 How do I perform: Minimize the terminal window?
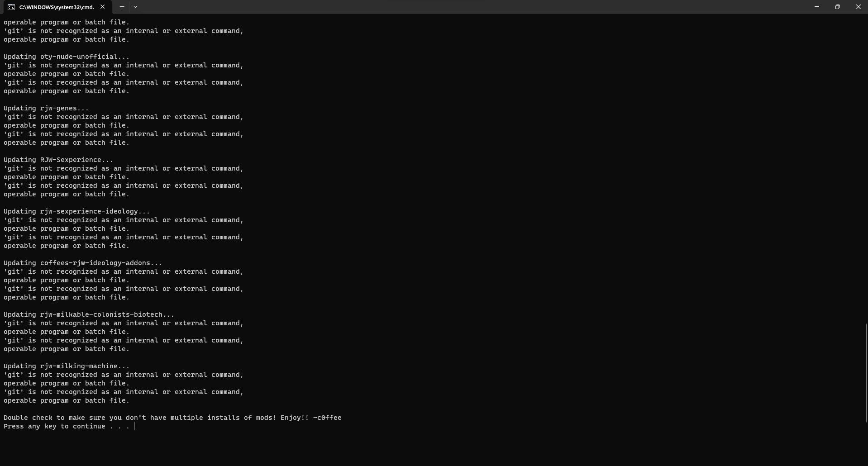[x=817, y=7]
